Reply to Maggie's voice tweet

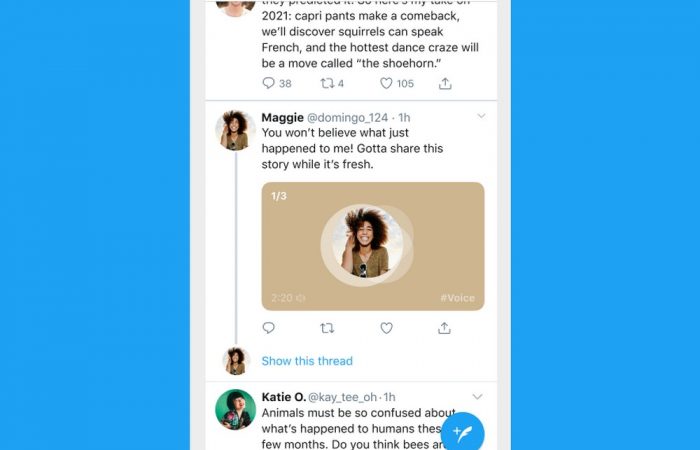click(268, 328)
